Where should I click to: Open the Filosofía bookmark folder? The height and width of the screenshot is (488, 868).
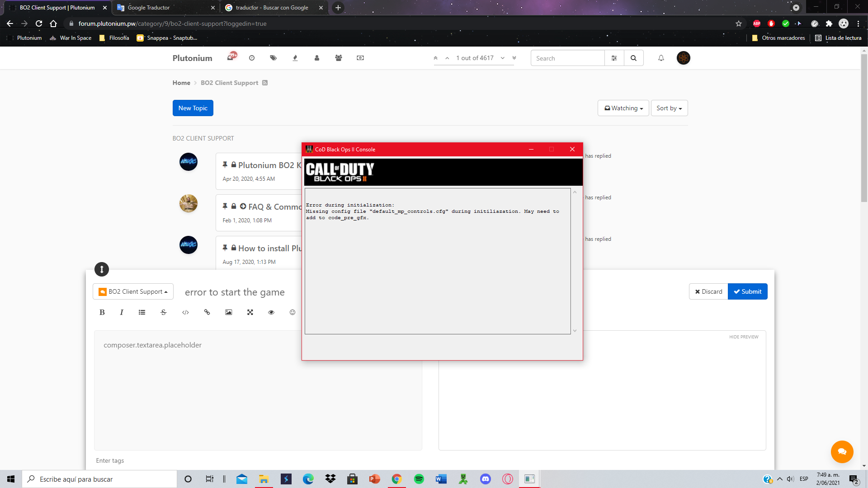click(x=114, y=38)
